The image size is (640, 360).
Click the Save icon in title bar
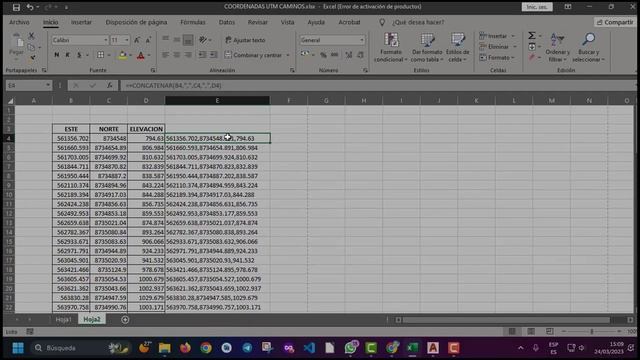coord(16,7)
